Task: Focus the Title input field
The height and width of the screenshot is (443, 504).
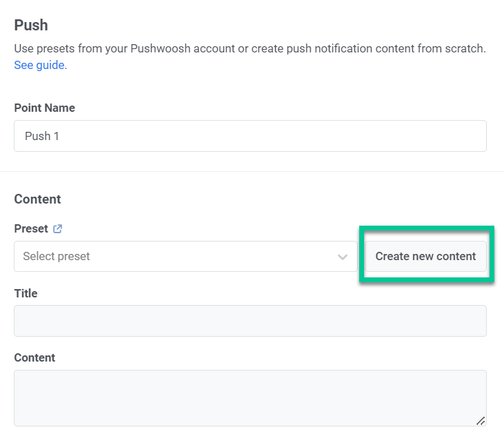Action: click(x=250, y=321)
